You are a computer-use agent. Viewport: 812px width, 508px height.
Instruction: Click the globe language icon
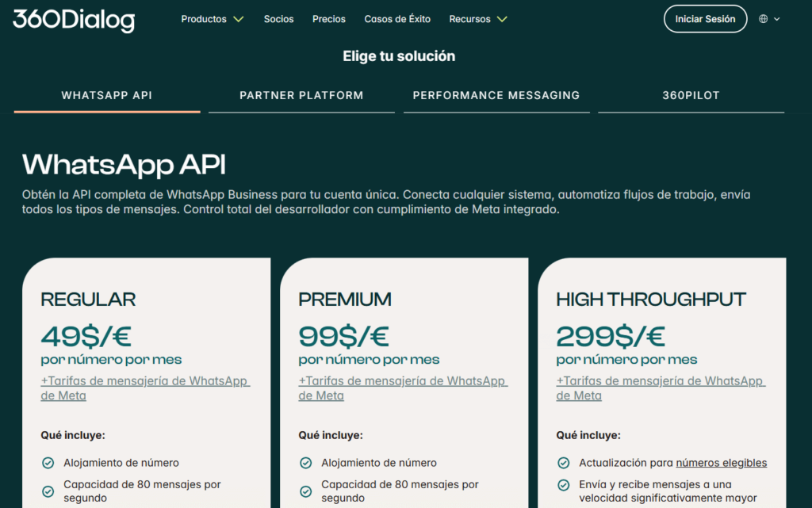click(x=763, y=19)
